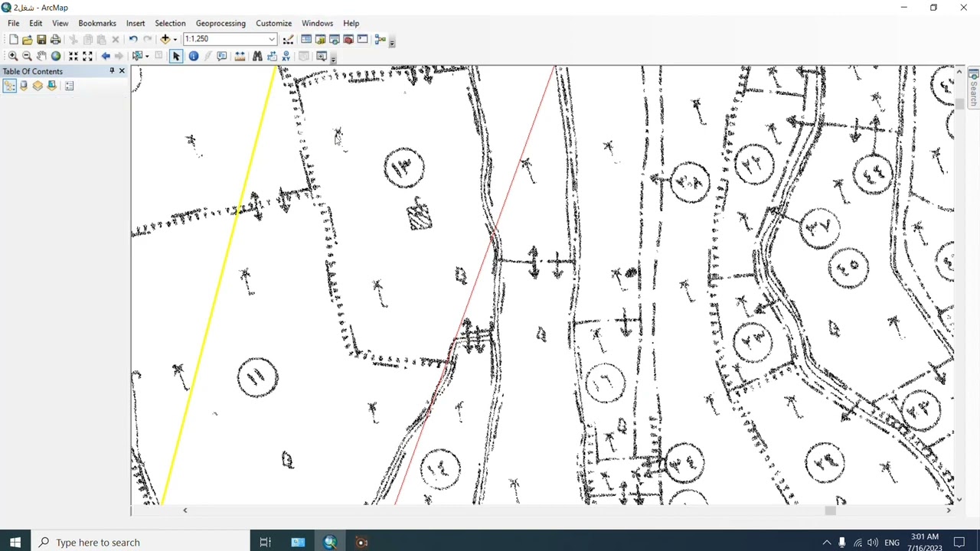The height and width of the screenshot is (551, 980).
Task: Print the map
Action: [55, 39]
